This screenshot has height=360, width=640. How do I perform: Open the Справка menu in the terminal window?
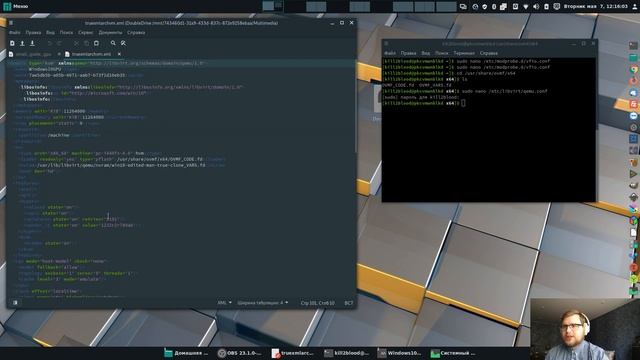pyautogui.click(x=489, y=53)
